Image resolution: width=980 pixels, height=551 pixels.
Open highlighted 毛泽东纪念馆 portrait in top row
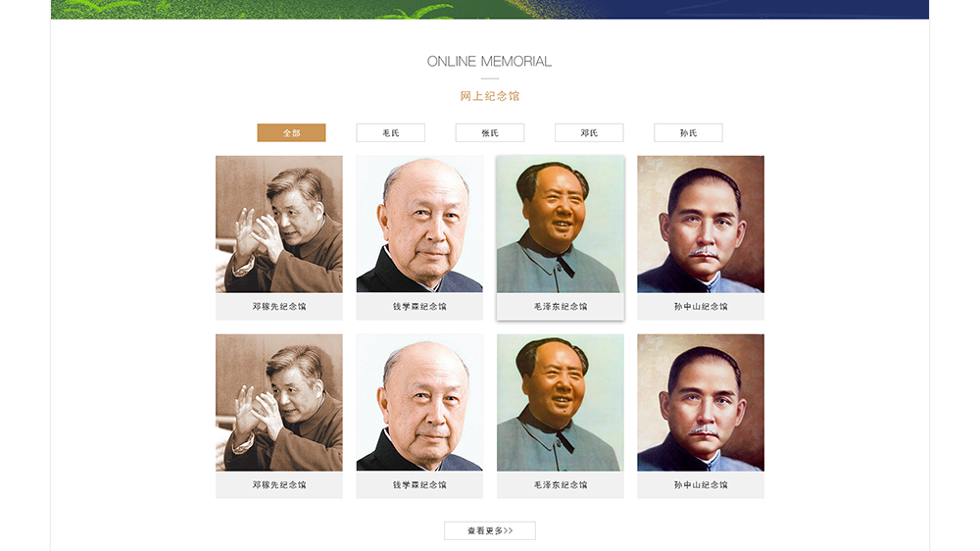pyautogui.click(x=560, y=224)
